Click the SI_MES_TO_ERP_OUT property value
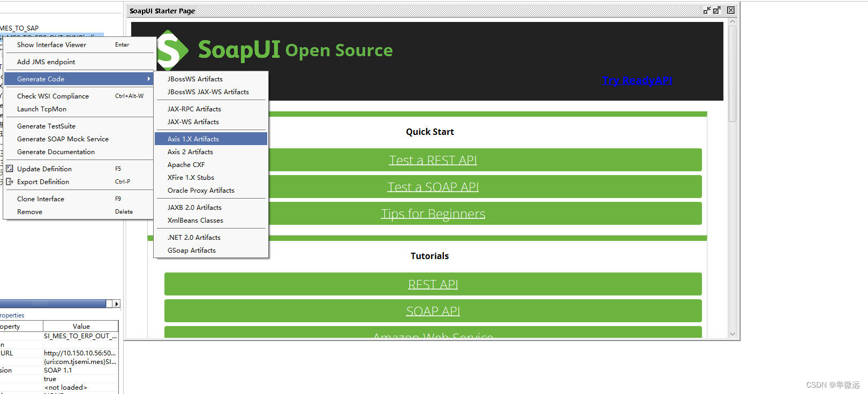 click(80, 336)
